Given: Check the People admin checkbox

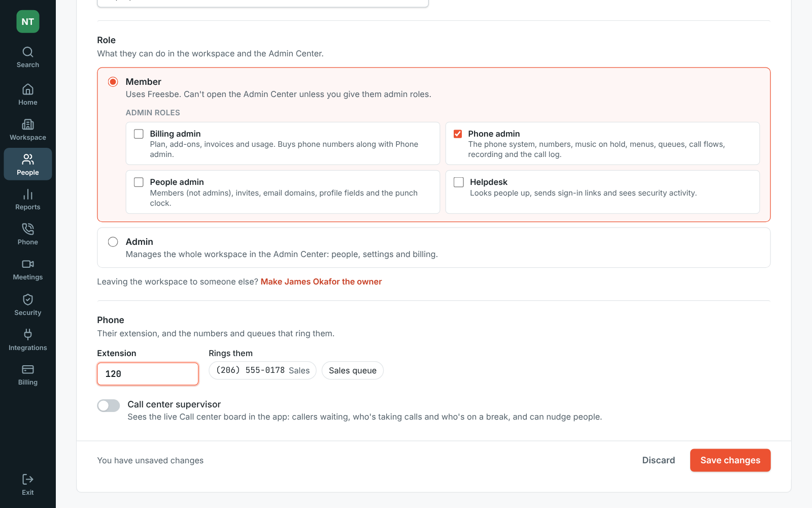Looking at the screenshot, I should coord(139,182).
